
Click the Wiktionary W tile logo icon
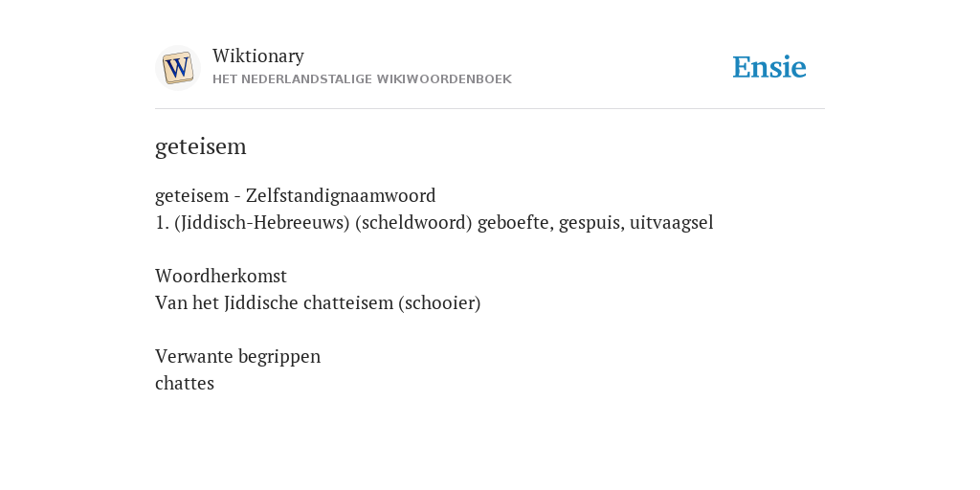[177, 68]
